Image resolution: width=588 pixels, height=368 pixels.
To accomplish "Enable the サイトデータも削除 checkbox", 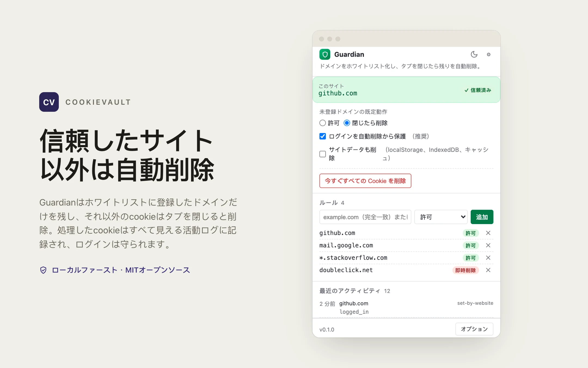I will (x=323, y=154).
